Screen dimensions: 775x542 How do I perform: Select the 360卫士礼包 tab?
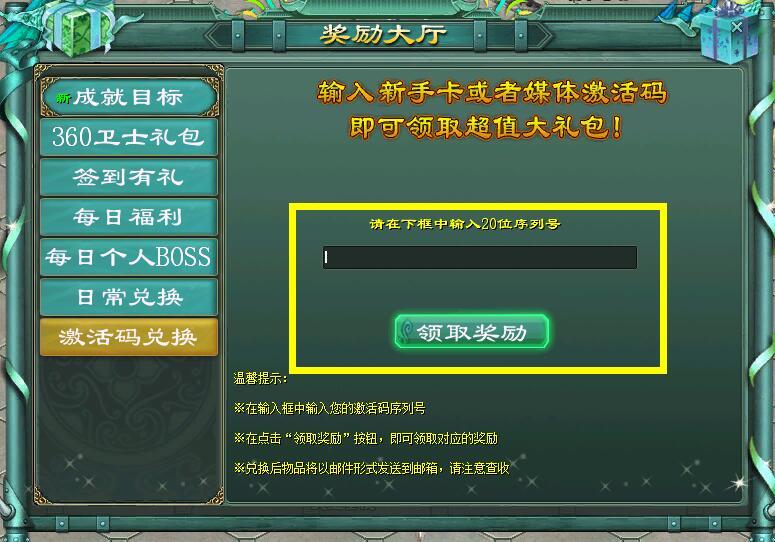tap(129, 137)
